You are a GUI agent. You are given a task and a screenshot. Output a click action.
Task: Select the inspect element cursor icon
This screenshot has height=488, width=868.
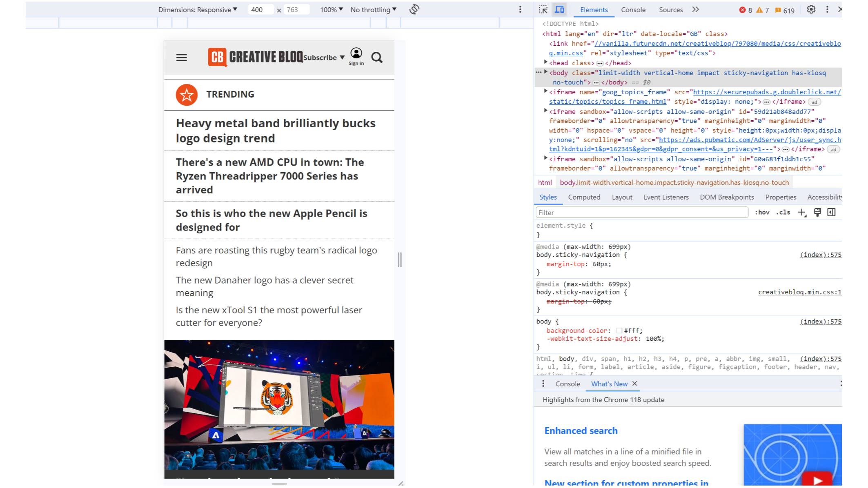tap(543, 9)
